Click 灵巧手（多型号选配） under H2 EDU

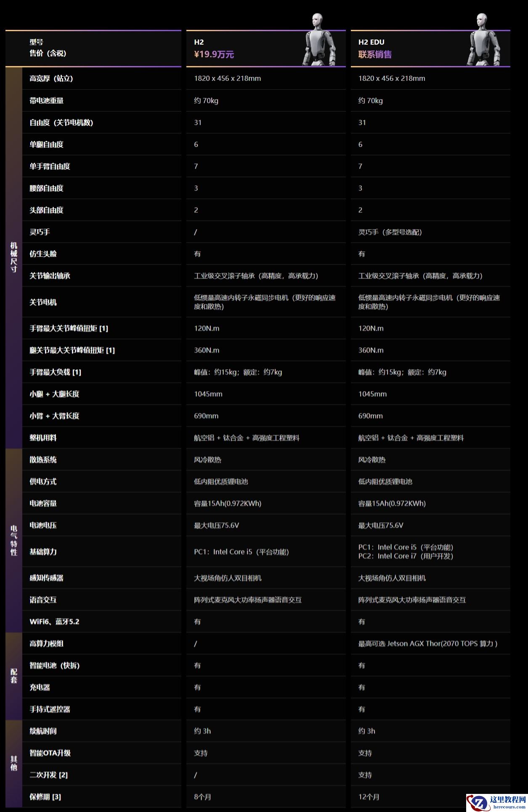390,232
